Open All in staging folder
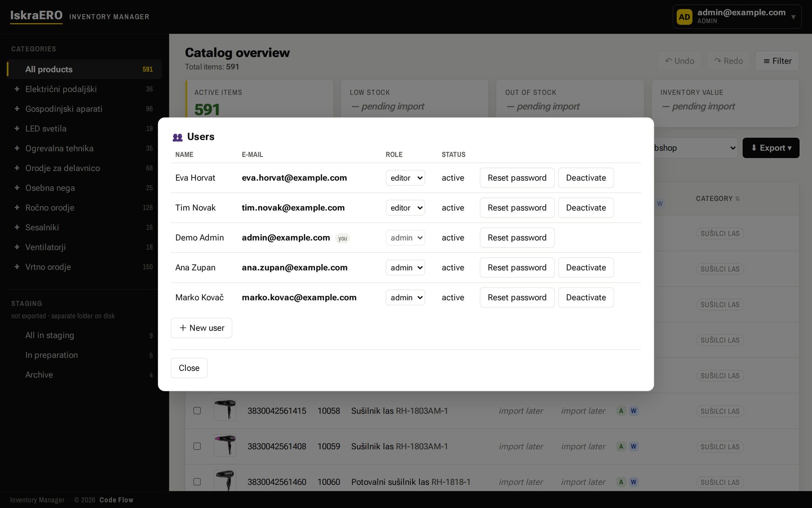The image size is (812, 508). [x=84, y=336]
